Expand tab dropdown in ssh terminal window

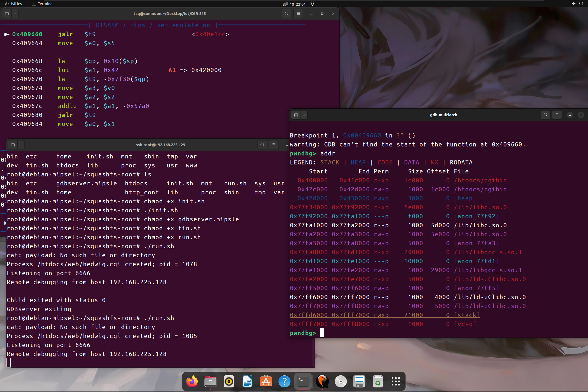point(21,145)
